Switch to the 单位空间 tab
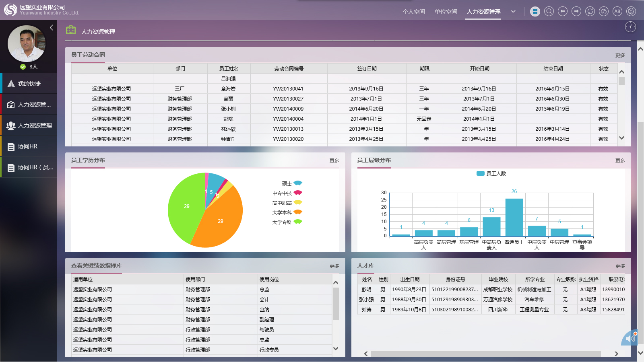This screenshot has height=362, width=644. 446,12
